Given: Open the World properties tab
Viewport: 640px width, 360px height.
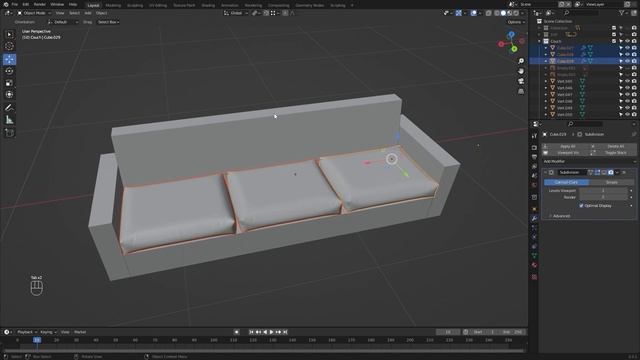Looking at the screenshot, I should click(534, 185).
